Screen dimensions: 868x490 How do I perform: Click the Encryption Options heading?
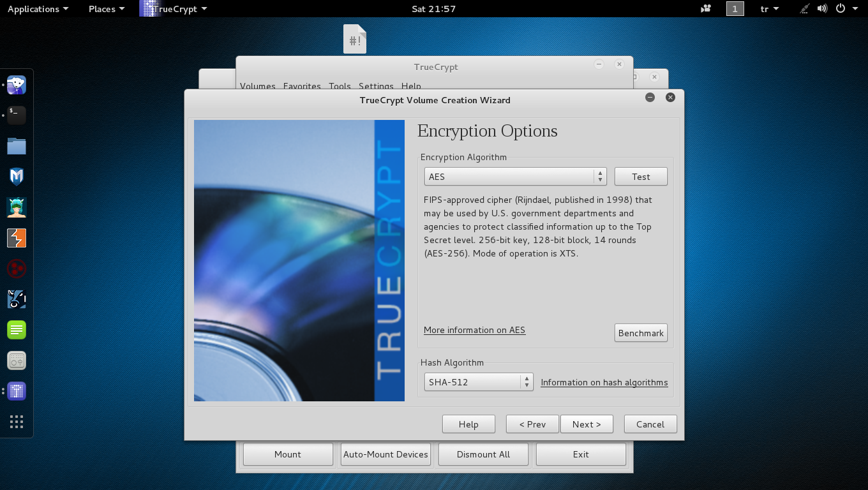click(x=488, y=131)
